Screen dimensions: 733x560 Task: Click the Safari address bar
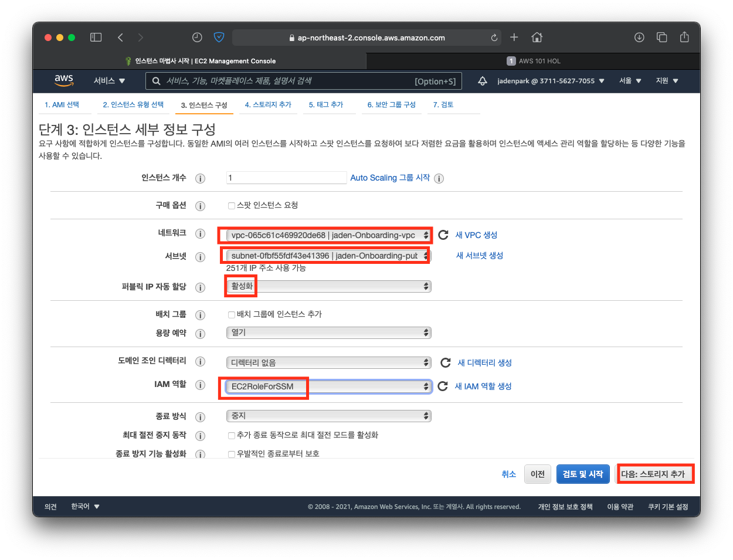point(366,38)
